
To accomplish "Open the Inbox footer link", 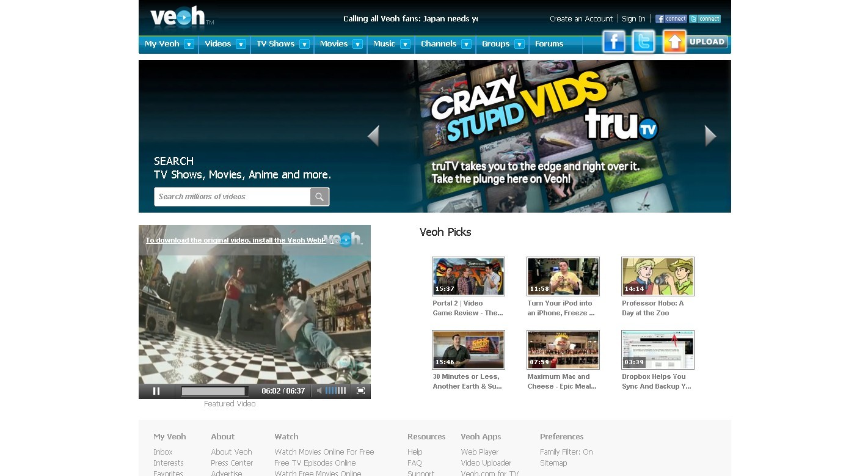I will tap(163, 452).
